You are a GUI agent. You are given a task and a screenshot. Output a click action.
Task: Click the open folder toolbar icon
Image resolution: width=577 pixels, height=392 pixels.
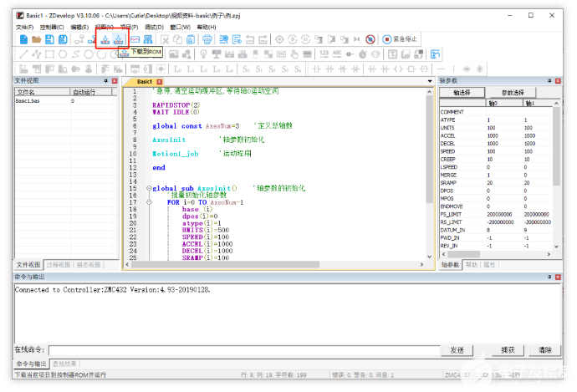click(36, 39)
